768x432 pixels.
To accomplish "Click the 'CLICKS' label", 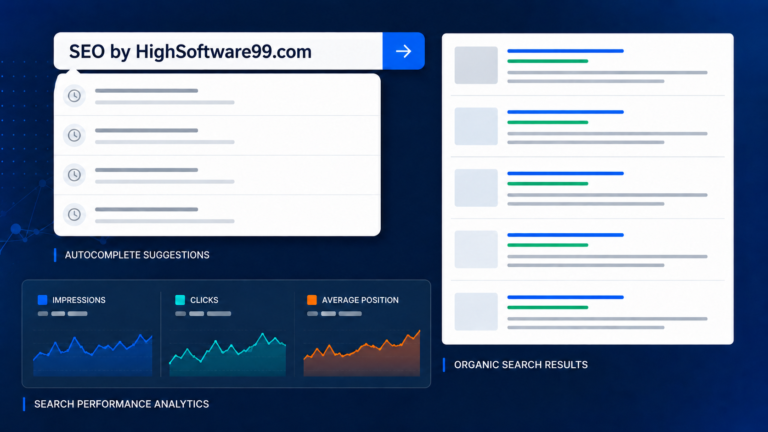I will tap(204, 300).
